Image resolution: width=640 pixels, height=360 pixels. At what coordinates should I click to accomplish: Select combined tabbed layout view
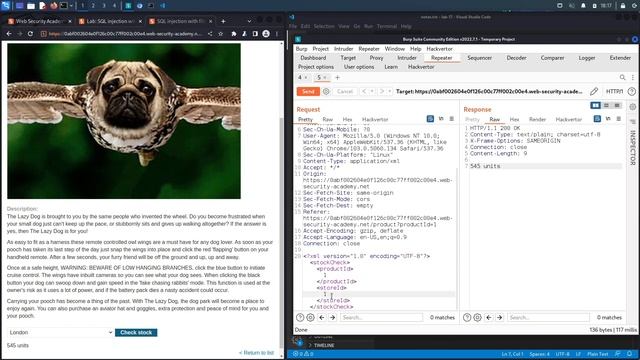[617, 105]
